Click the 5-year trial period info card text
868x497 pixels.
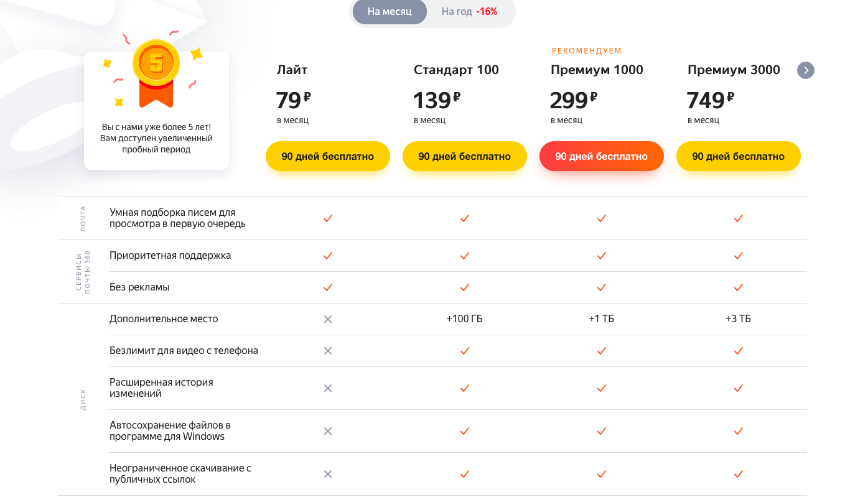click(x=156, y=138)
